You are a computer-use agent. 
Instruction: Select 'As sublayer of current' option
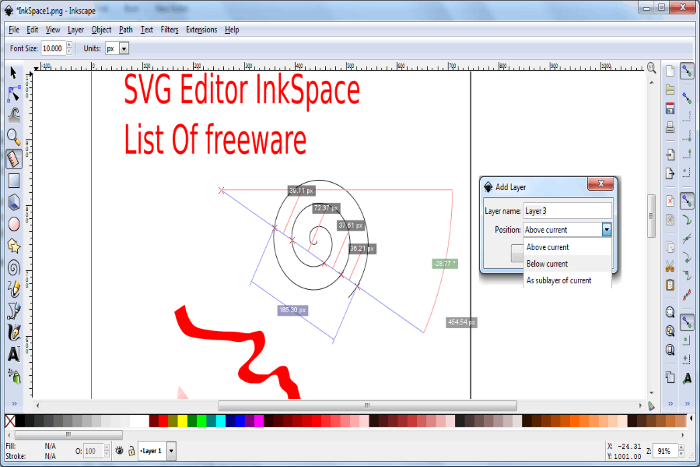[x=558, y=280]
